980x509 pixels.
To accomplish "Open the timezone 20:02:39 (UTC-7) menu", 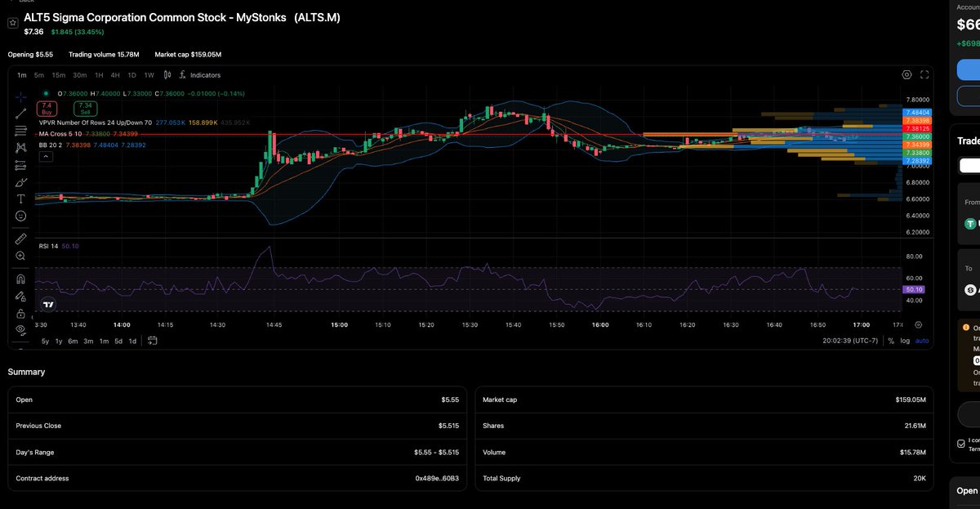I will 852,341.
